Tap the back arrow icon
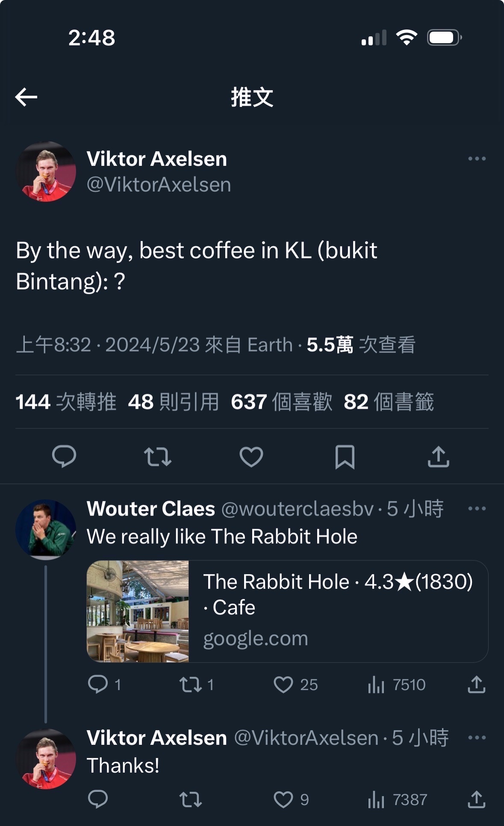 coord(26,97)
